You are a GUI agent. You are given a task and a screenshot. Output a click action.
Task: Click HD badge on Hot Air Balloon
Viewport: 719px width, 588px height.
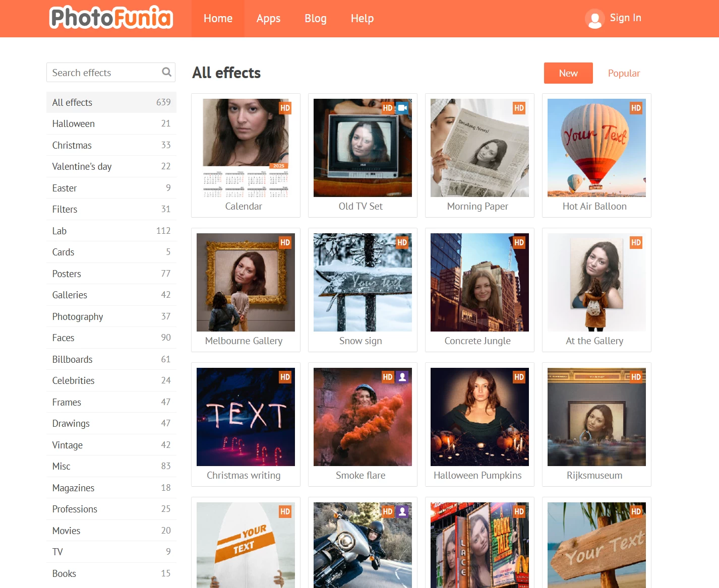click(636, 108)
